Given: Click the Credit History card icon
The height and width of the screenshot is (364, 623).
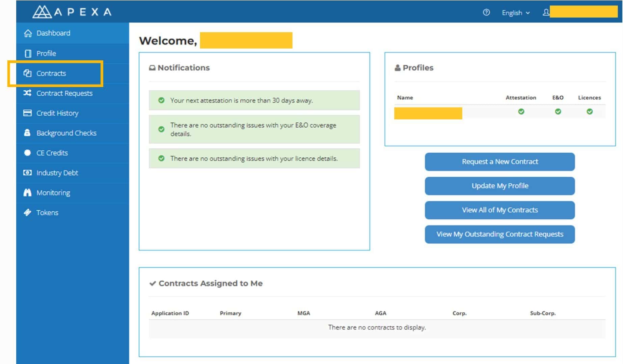Looking at the screenshot, I should point(27,113).
